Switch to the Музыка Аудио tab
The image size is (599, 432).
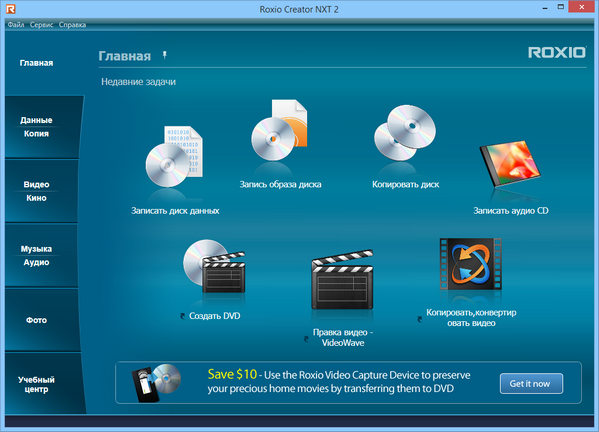click(42, 256)
